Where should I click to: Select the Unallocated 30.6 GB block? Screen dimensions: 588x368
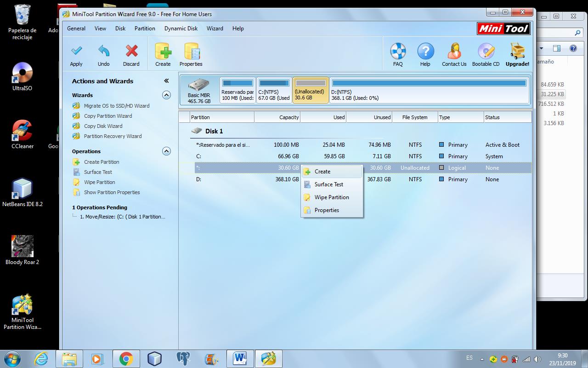[x=311, y=90]
